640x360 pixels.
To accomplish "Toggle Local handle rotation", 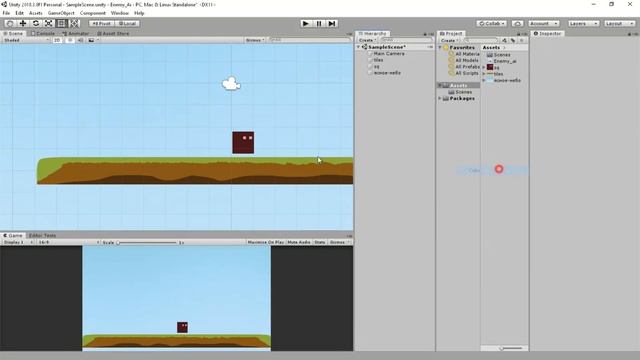I will (x=127, y=24).
